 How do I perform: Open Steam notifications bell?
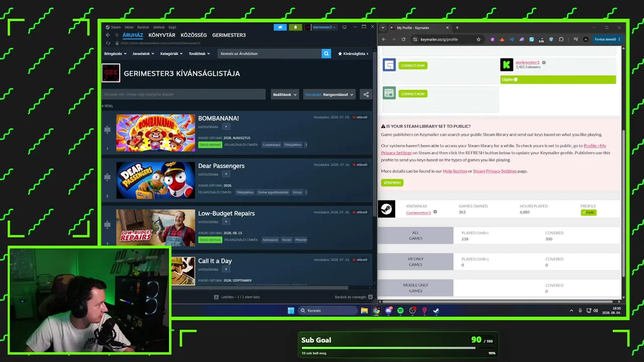pos(295,27)
